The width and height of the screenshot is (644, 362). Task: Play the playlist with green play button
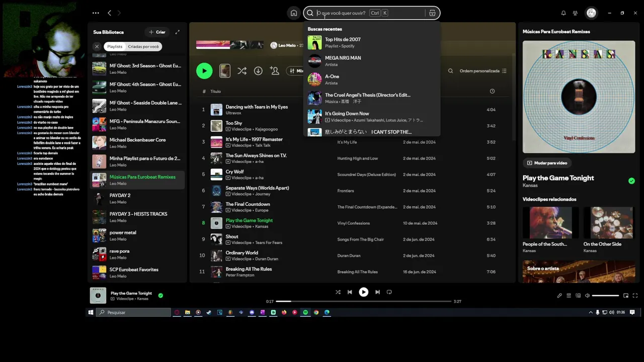click(204, 71)
